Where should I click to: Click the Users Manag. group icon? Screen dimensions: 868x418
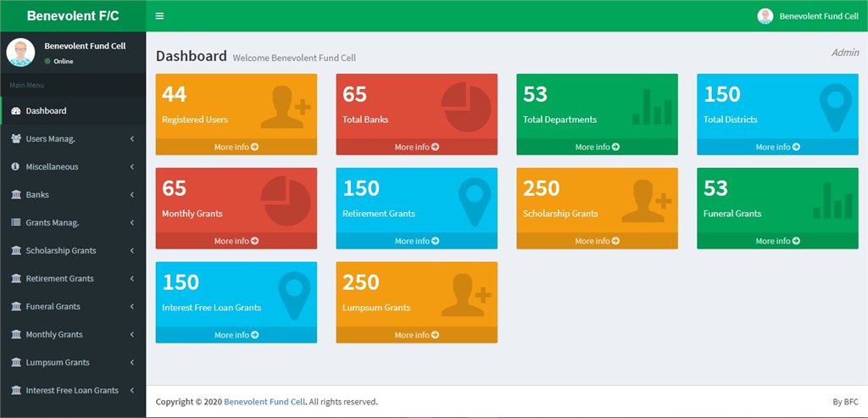click(x=16, y=139)
